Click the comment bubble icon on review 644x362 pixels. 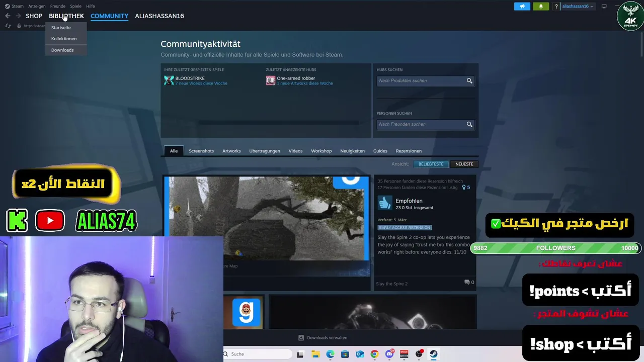coord(467,283)
